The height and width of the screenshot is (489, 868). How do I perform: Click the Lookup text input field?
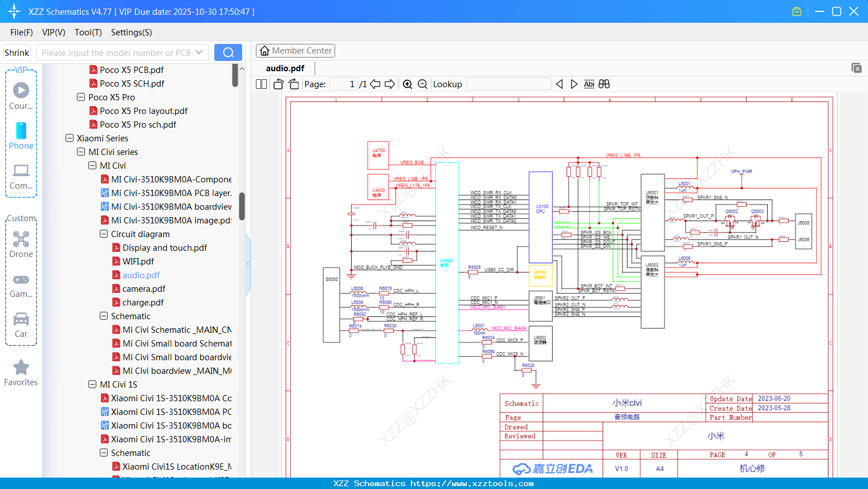click(508, 84)
